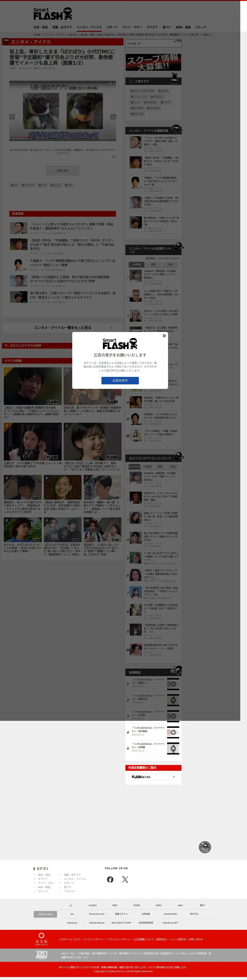The image size is (247, 980).
Task: Click the red chevron on FLASHはこちら
Action: (173, 777)
